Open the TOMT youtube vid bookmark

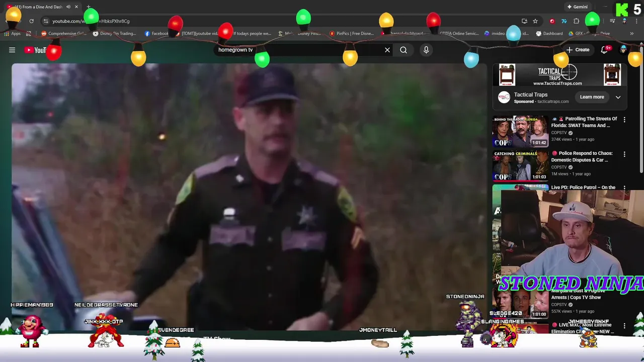coord(196,34)
